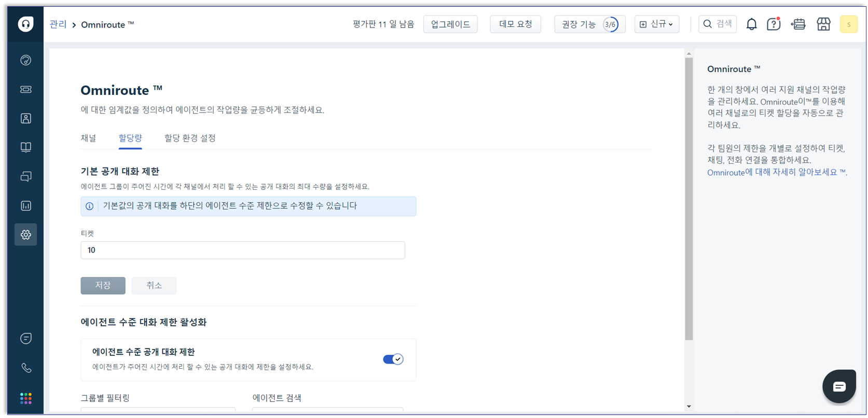Viewport: 868px width, 418px height.
Task: Open the notifications bell icon
Action: (x=751, y=24)
